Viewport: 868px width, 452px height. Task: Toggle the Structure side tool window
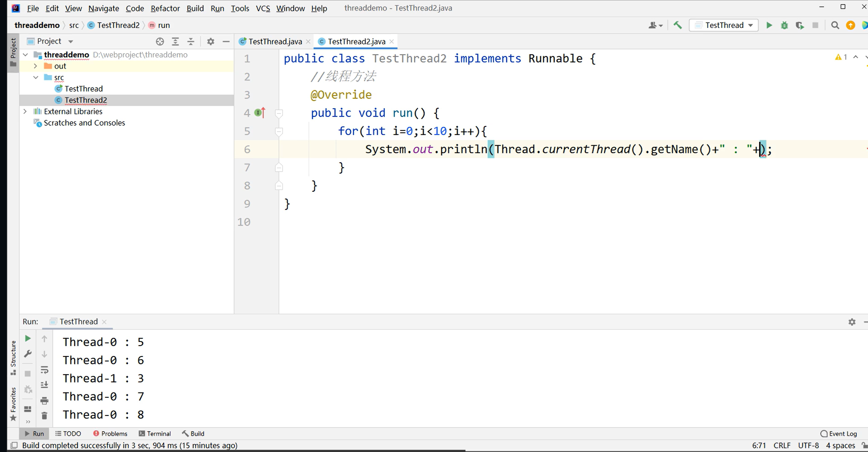coord(13,358)
